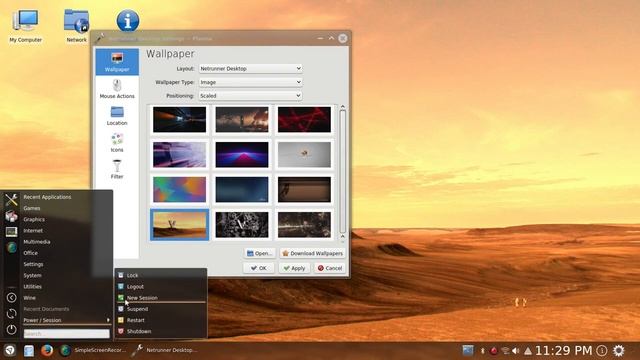Open the Network desktop icon
The height and width of the screenshot is (360, 640).
pos(76,25)
